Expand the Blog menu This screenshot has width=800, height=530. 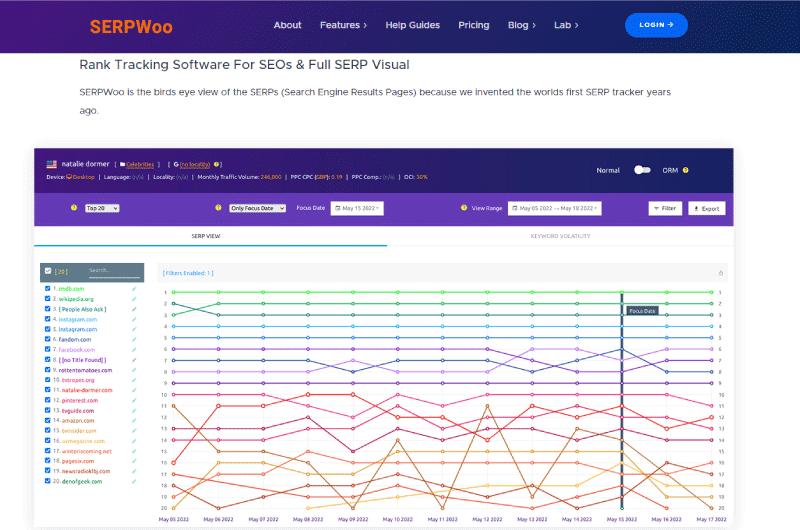521,25
